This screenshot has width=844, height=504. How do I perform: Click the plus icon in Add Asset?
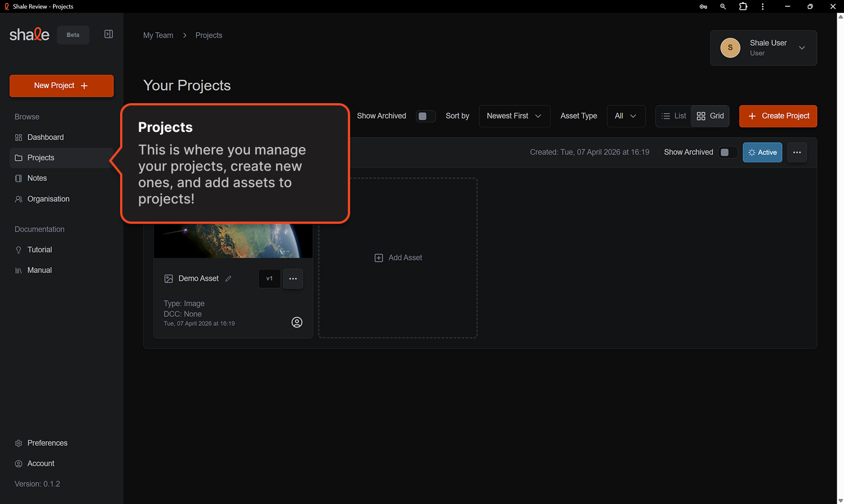coord(379,258)
